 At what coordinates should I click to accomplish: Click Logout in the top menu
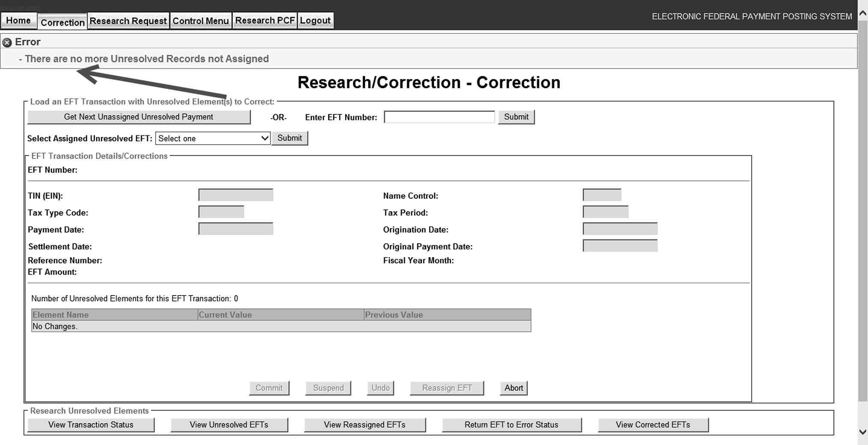pos(315,21)
